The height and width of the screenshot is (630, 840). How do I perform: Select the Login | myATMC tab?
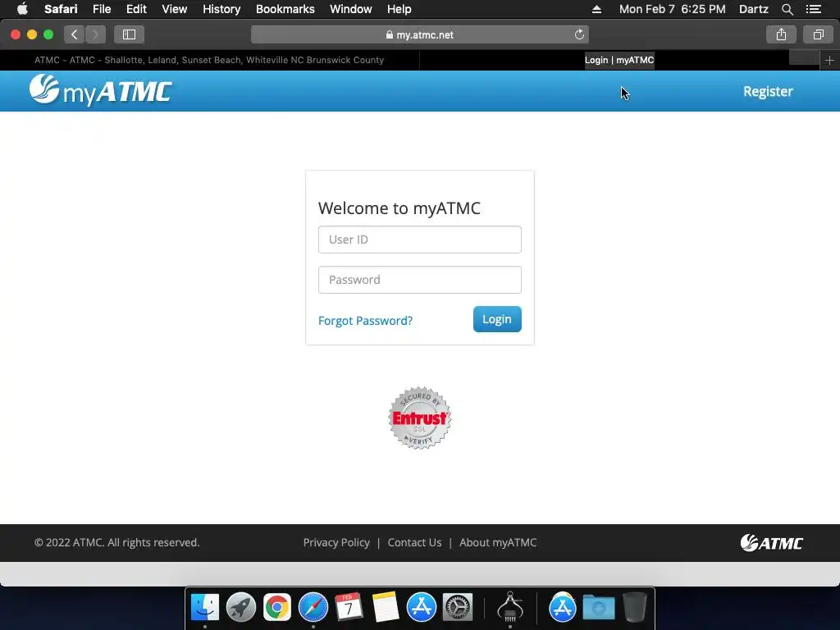pos(619,60)
